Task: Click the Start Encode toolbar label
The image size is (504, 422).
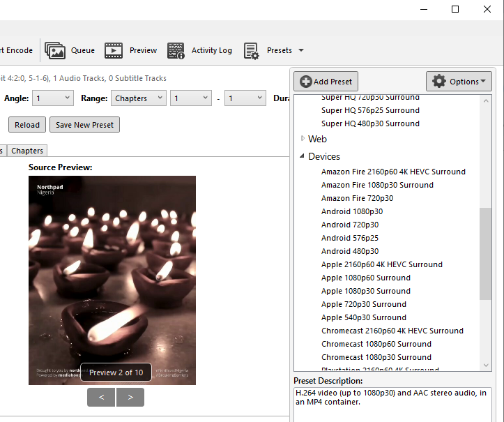Action: (x=16, y=50)
